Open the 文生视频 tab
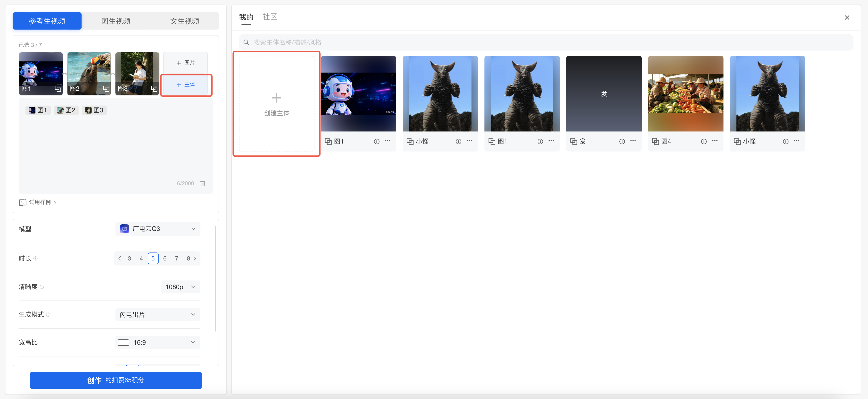Viewport: 868px width, 399px height. click(x=184, y=21)
